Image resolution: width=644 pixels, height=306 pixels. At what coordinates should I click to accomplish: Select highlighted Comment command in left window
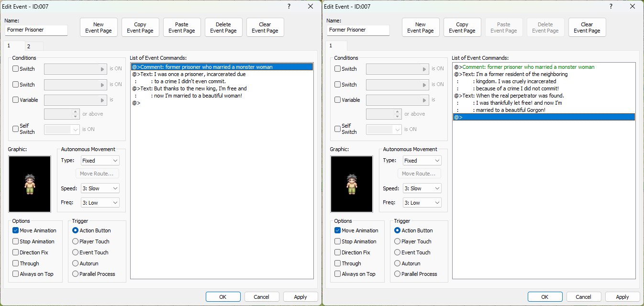pyautogui.click(x=222, y=67)
